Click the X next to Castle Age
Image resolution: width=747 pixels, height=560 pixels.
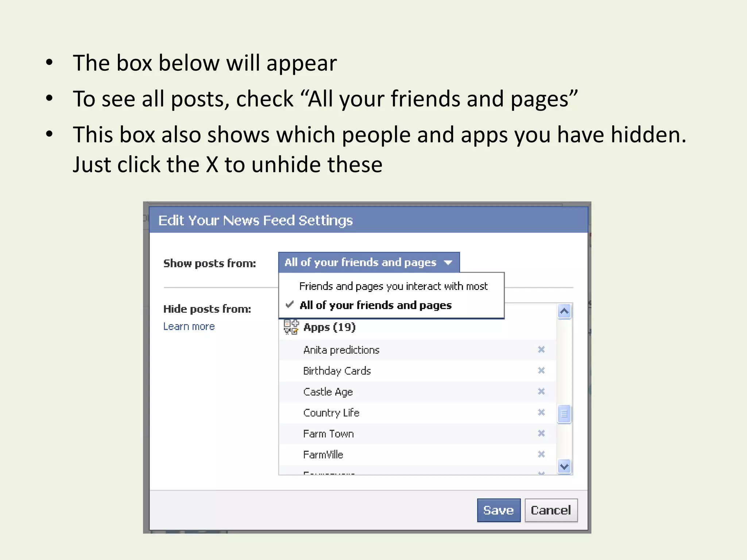[541, 391]
